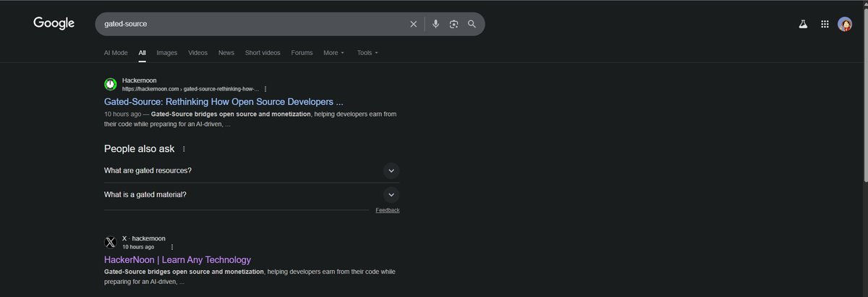Open more options next to hackernoon.com URL

[x=265, y=88]
